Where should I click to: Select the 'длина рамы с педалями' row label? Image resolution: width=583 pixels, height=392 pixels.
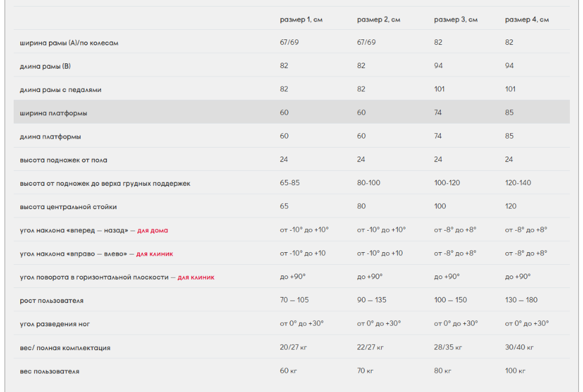(60, 90)
